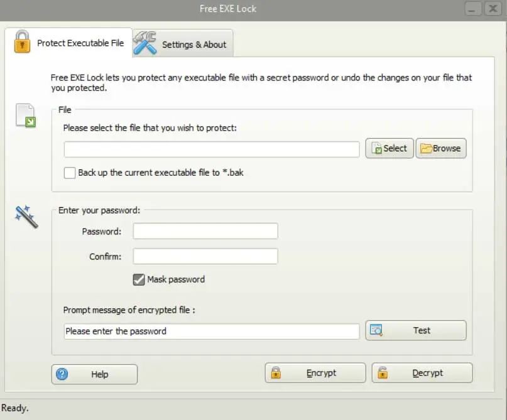507x420 pixels.
Task: Click the file shortcut icon beside File group
Action: [x=26, y=116]
